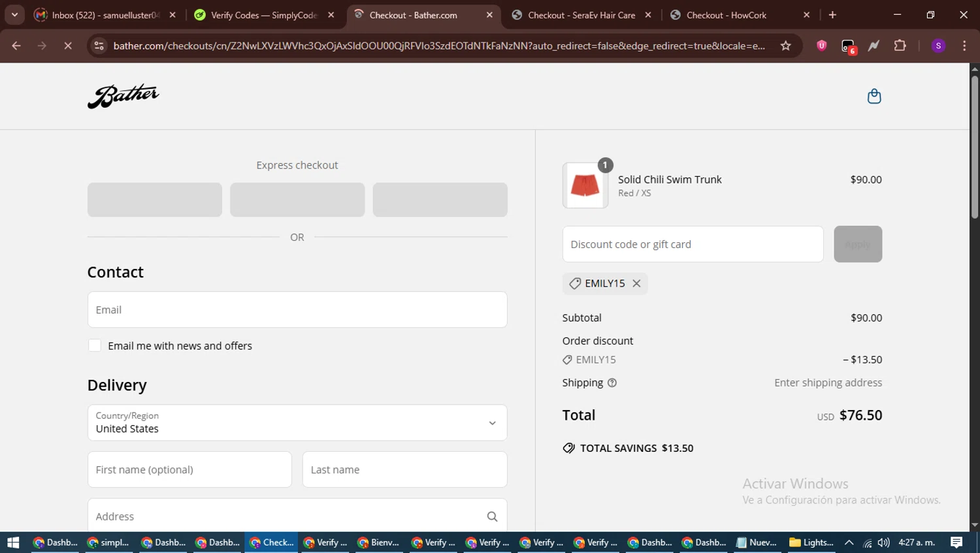Stop loading the page with X button

tap(68, 46)
